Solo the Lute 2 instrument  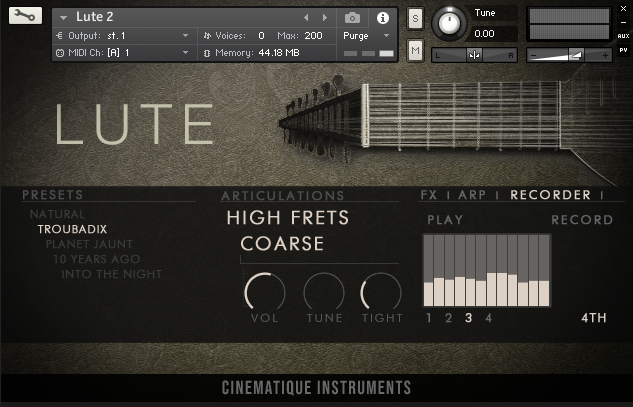pyautogui.click(x=415, y=19)
